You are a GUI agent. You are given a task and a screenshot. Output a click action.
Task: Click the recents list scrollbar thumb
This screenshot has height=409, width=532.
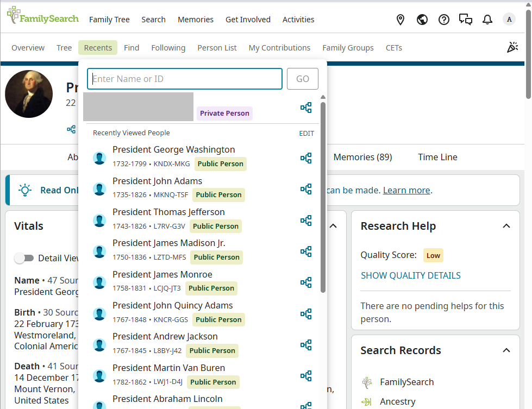(x=323, y=197)
